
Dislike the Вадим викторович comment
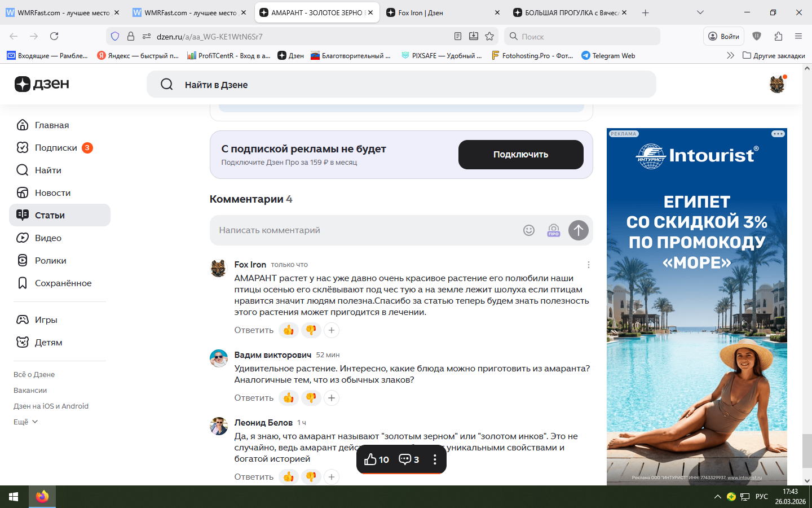click(311, 398)
